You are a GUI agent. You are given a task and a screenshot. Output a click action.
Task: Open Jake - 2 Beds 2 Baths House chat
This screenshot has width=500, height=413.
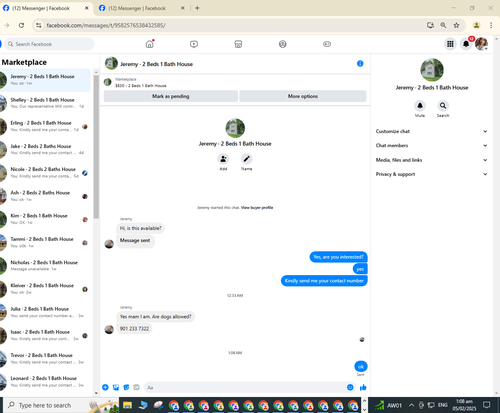(45, 149)
